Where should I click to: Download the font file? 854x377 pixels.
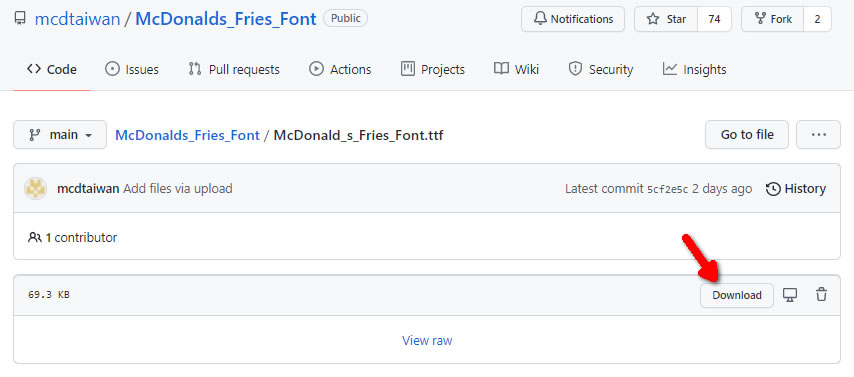[x=737, y=295]
